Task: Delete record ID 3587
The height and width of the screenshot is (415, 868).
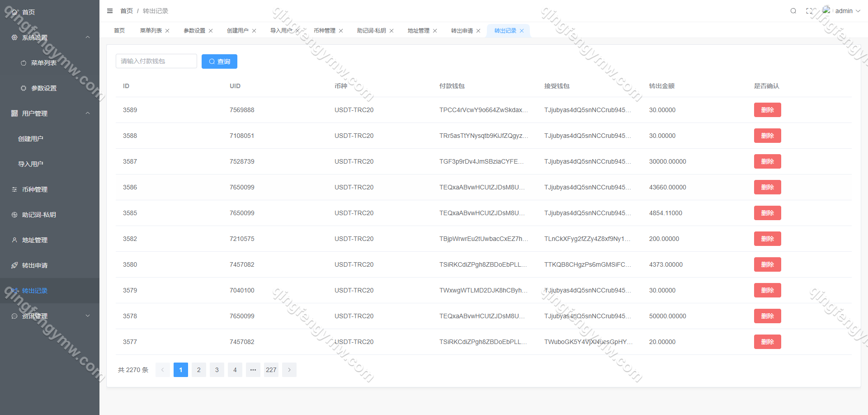Action: click(767, 161)
